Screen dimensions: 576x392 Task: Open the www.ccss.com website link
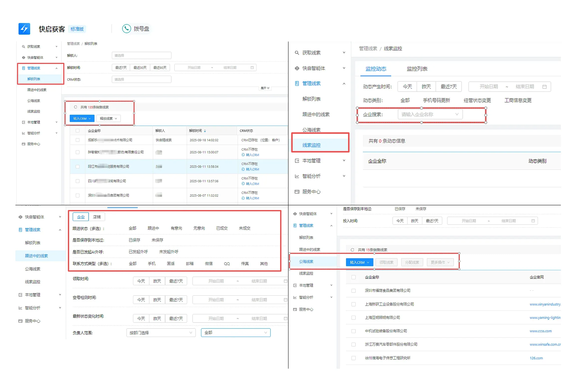tap(540, 331)
